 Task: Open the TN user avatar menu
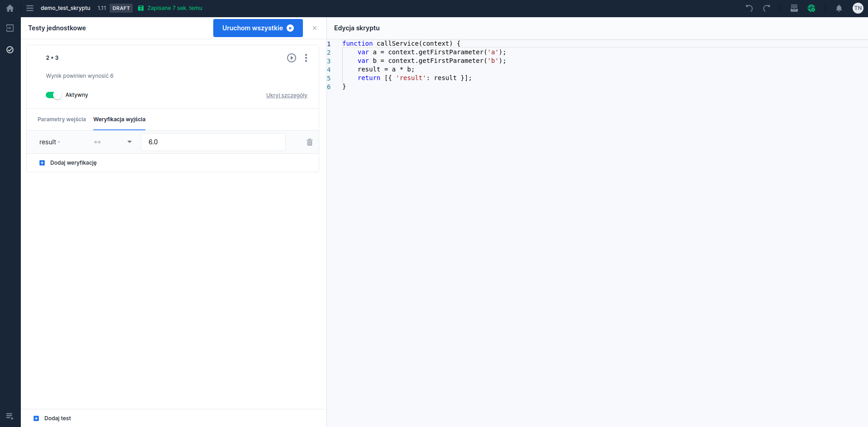858,8
